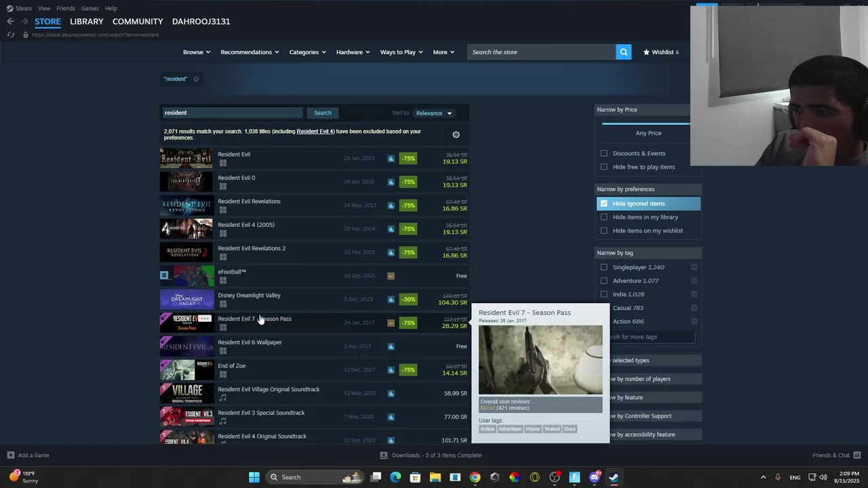Screen dimensions: 868x488
Task: Switch to the COMMUNITY tab
Action: (138, 22)
